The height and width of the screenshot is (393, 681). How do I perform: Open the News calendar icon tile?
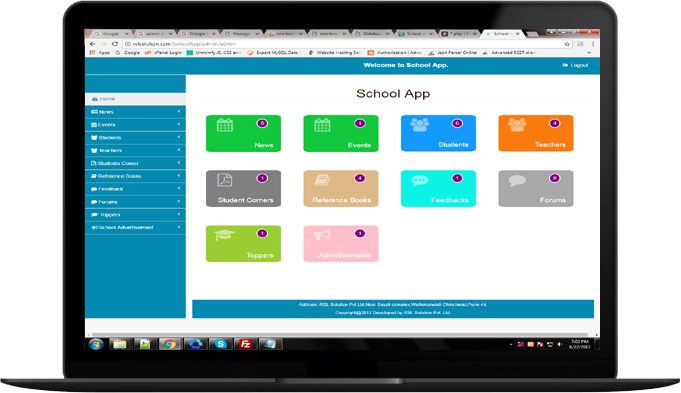[225, 125]
